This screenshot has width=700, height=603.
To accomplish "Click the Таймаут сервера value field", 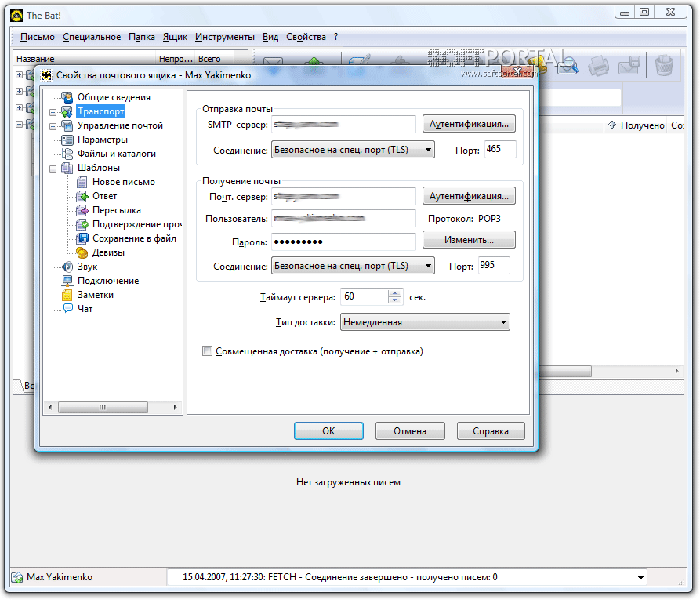I will (365, 296).
